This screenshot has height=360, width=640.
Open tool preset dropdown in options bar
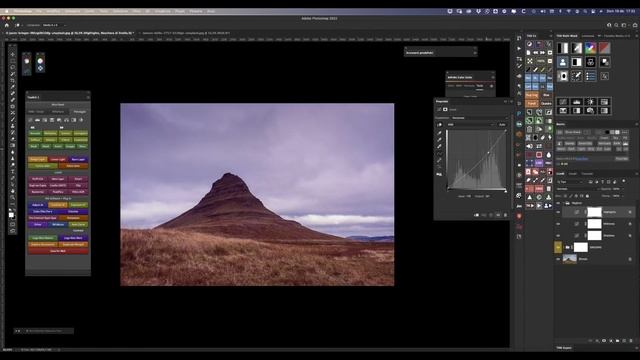[x=21, y=25]
